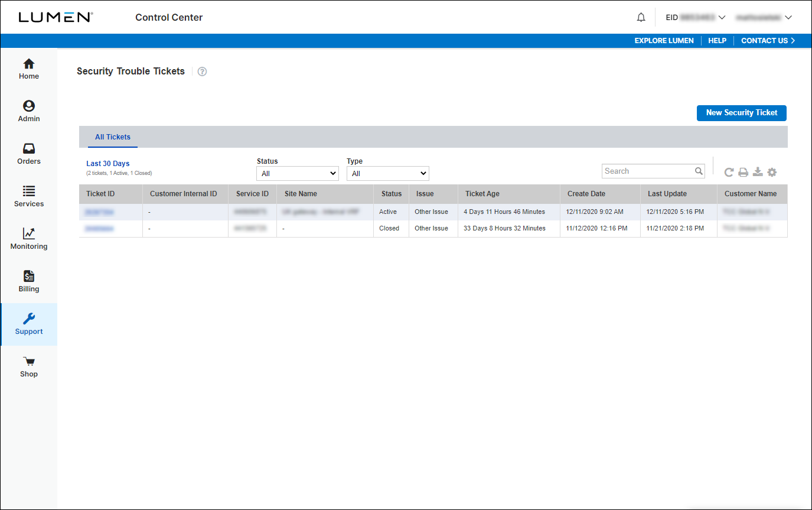
Task: Sort by Ticket ID column header
Action: pos(100,194)
